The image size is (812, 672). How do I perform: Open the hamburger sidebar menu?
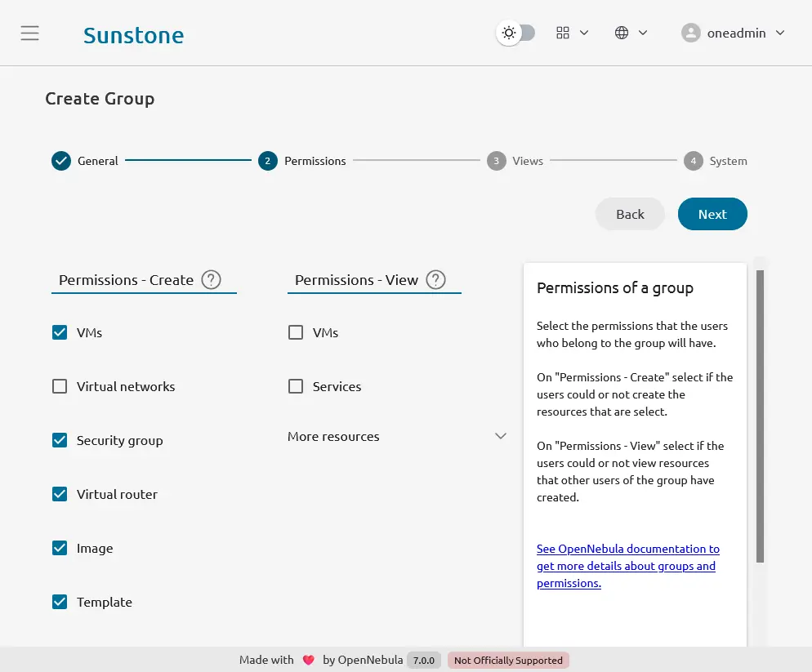point(30,33)
